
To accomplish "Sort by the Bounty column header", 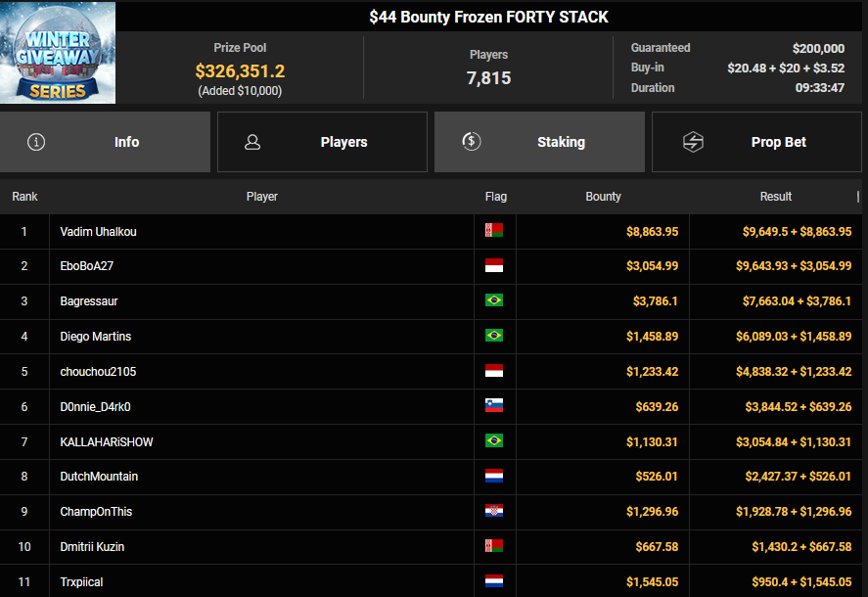I will point(603,197).
